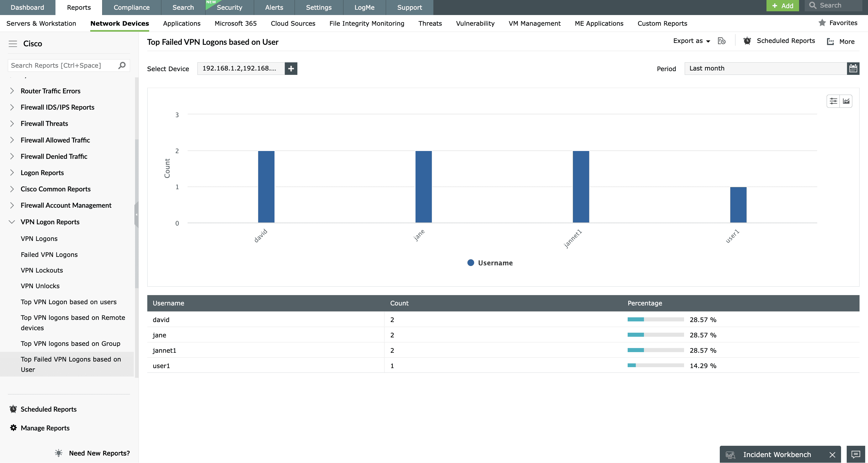Open the Failed VPN Logons report
868x463 pixels.
pyautogui.click(x=49, y=254)
